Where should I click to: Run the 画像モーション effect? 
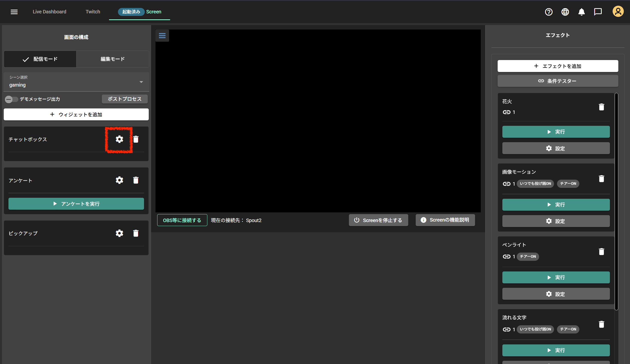(x=556, y=205)
